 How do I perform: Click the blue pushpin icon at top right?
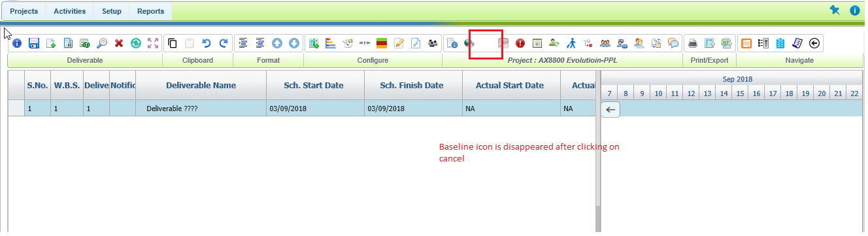834,10
